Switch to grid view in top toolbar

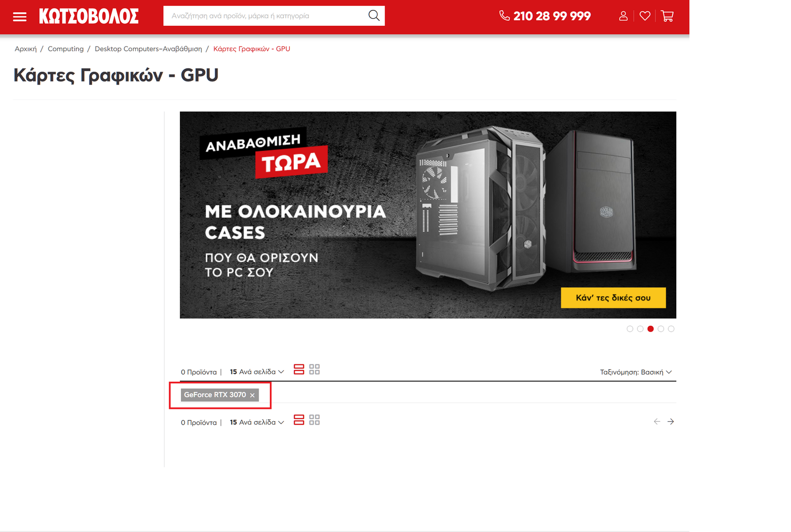tap(314, 369)
